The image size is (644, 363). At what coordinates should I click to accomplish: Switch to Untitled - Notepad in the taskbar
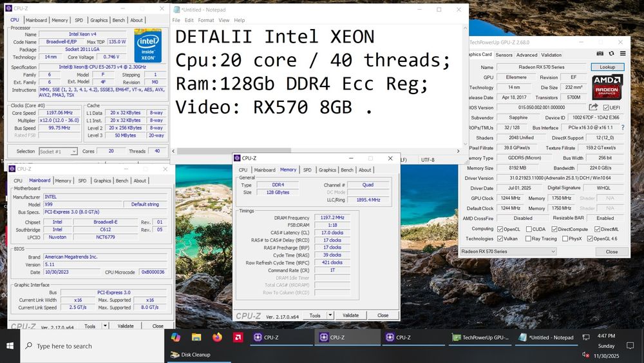tap(546, 337)
